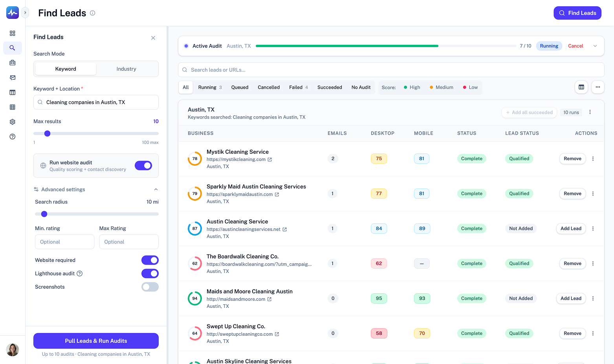Open the help question mark sidebar icon
The image size is (614, 364).
[x=13, y=137]
